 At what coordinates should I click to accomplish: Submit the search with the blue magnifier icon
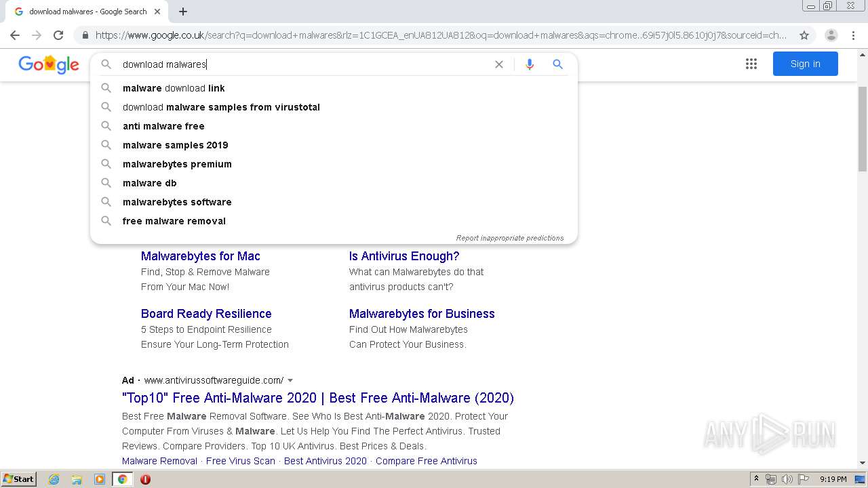557,64
